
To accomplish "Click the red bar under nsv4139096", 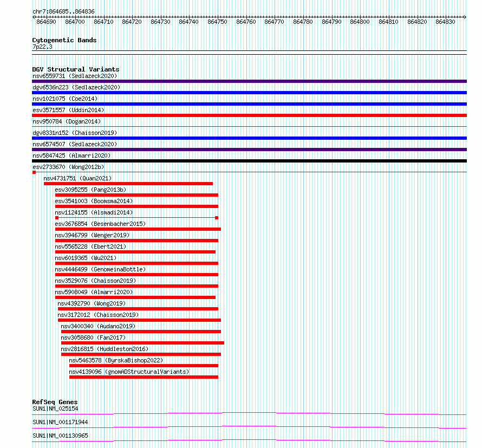I will [x=144, y=377].
